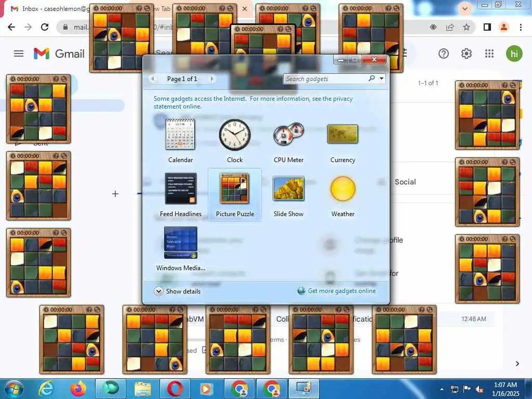Click the Page 1 of 1 label
The width and height of the screenshot is (532, 399).
(x=182, y=79)
